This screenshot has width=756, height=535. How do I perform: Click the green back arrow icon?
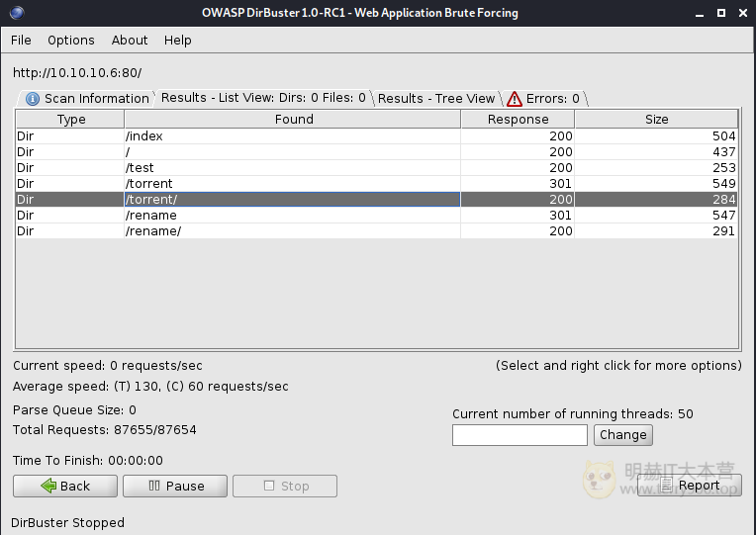point(48,486)
